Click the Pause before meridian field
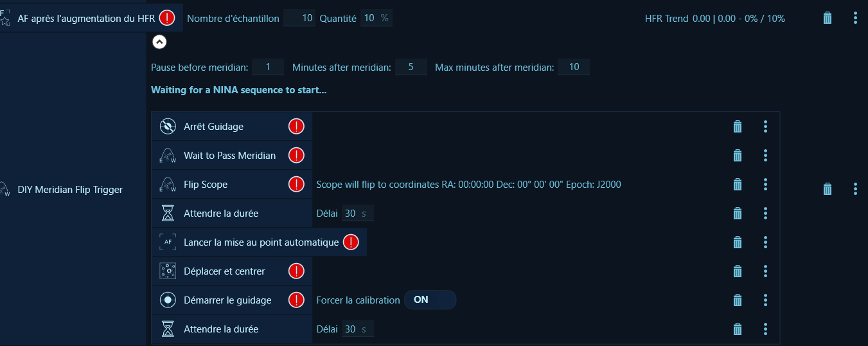The image size is (868, 346). coord(268,67)
